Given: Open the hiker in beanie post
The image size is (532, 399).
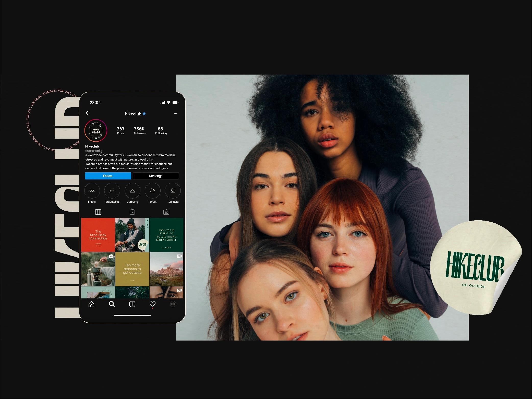Looking at the screenshot, I should [132, 235].
